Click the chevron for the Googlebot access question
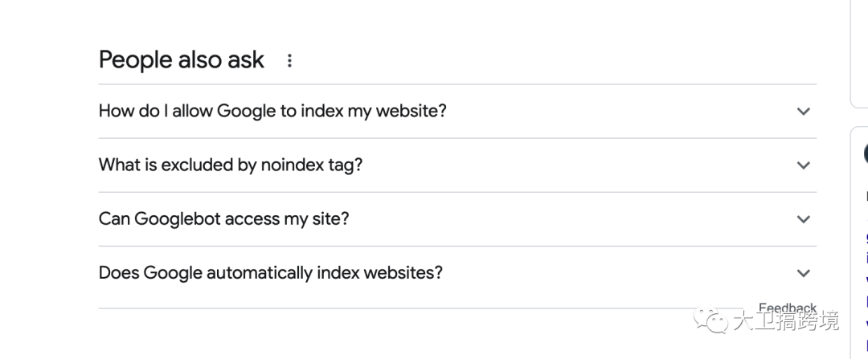 tap(803, 219)
